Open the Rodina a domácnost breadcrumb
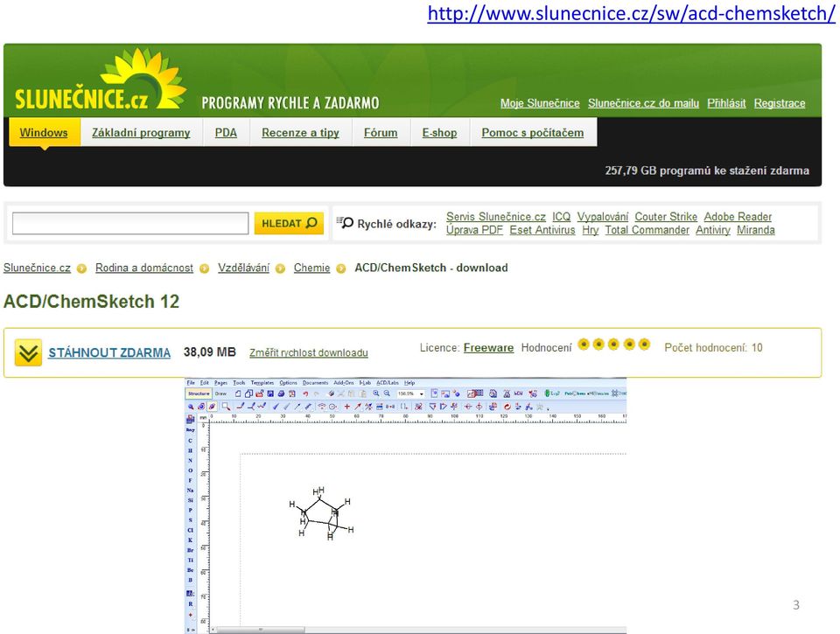 click(x=144, y=268)
